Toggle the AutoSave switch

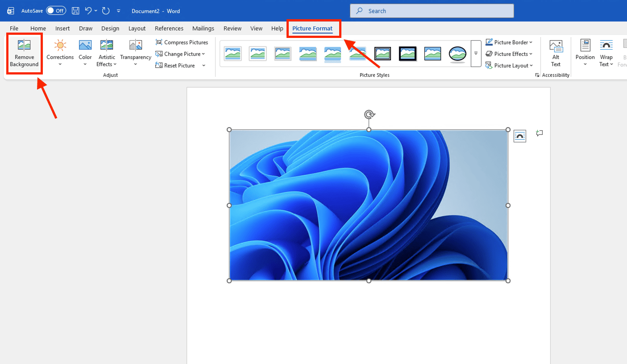[x=56, y=11]
